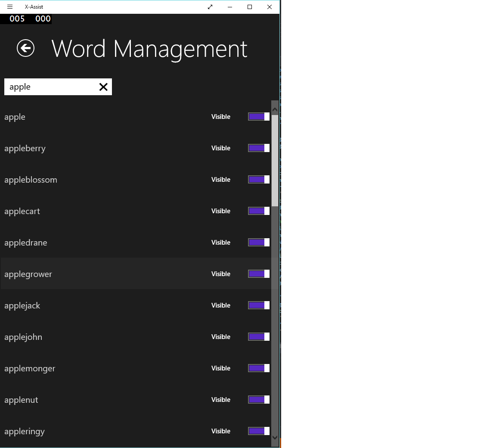The image size is (496, 448).
Task: Click the Visible label beside applenut
Action: 221,400
